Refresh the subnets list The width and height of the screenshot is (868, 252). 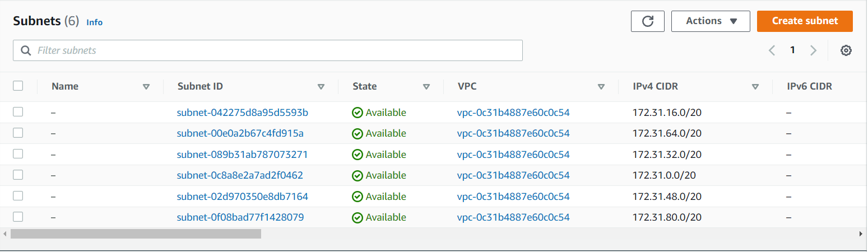click(x=648, y=21)
